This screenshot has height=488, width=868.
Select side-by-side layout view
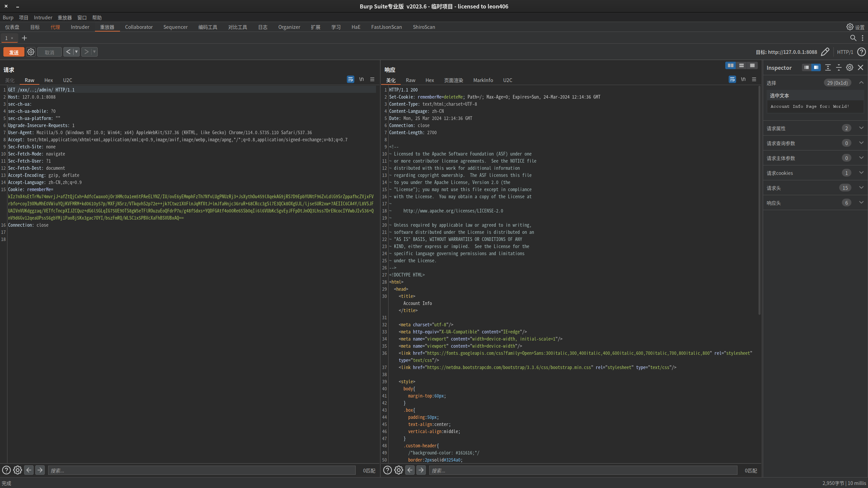pos(730,65)
